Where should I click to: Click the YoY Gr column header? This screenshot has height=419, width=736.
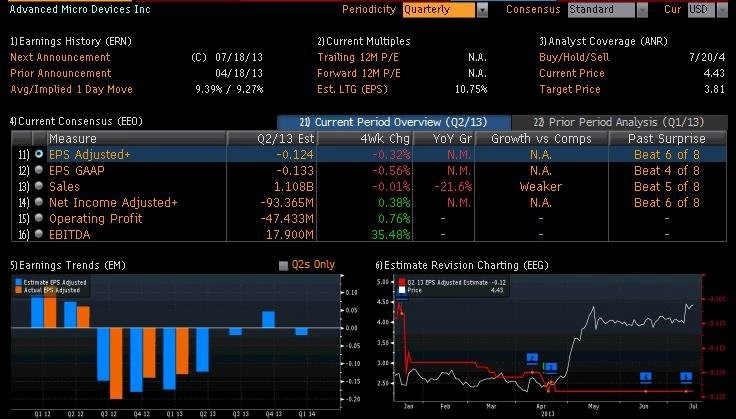pyautogui.click(x=444, y=138)
